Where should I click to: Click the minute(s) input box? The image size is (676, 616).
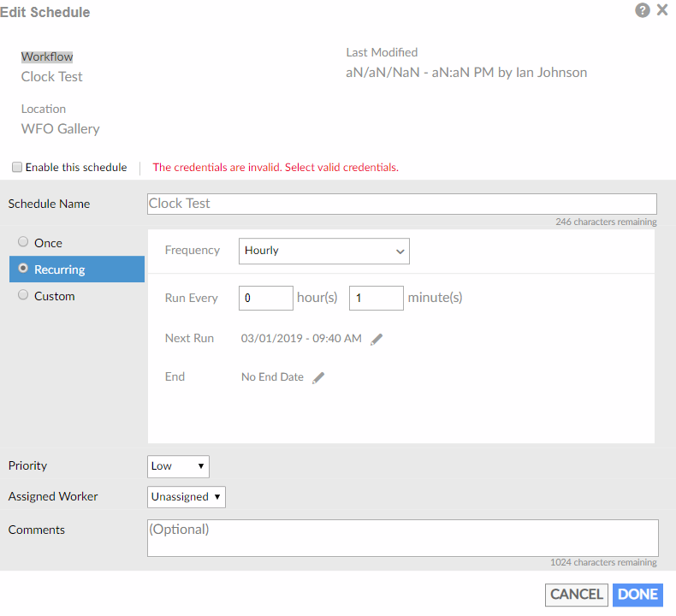coord(377,298)
